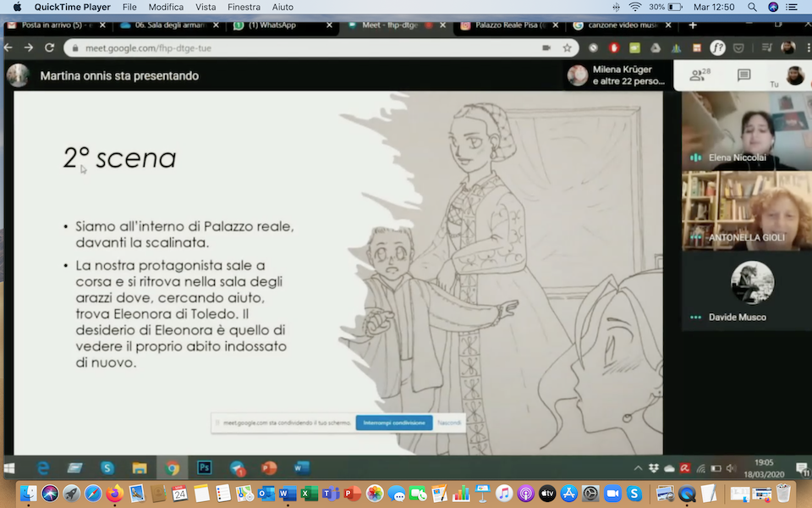
Task: Open the Finestra menu
Action: 244,7
